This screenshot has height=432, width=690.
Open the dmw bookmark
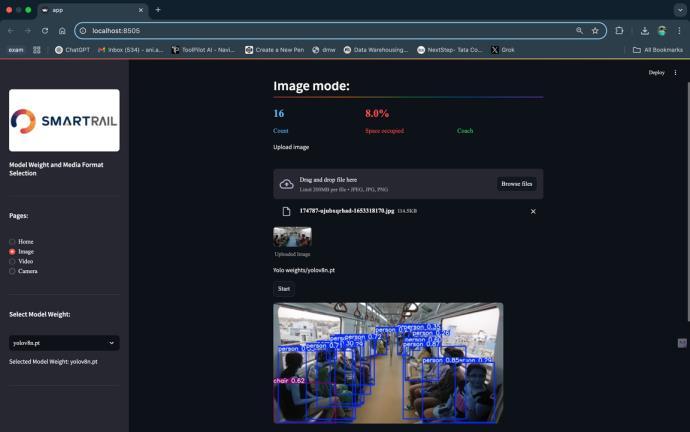(x=323, y=50)
